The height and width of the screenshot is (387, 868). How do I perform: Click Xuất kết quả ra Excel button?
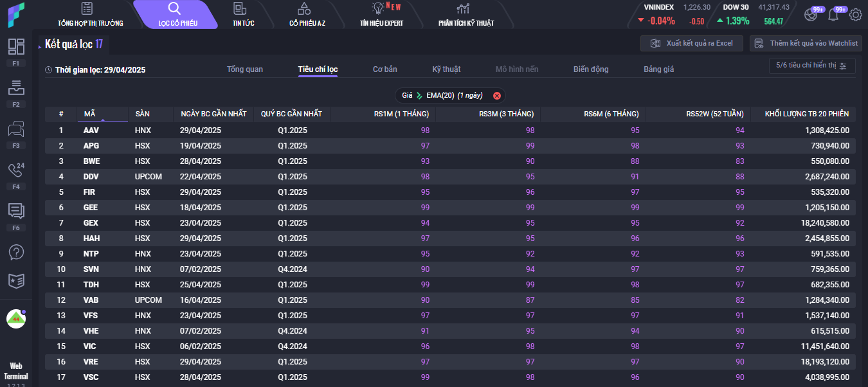[691, 43]
